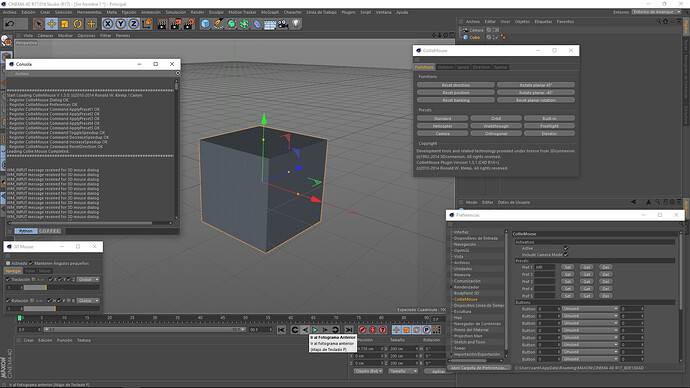690x388 pixels.
Task: Click the go to previous frame button
Action: click(x=305, y=329)
